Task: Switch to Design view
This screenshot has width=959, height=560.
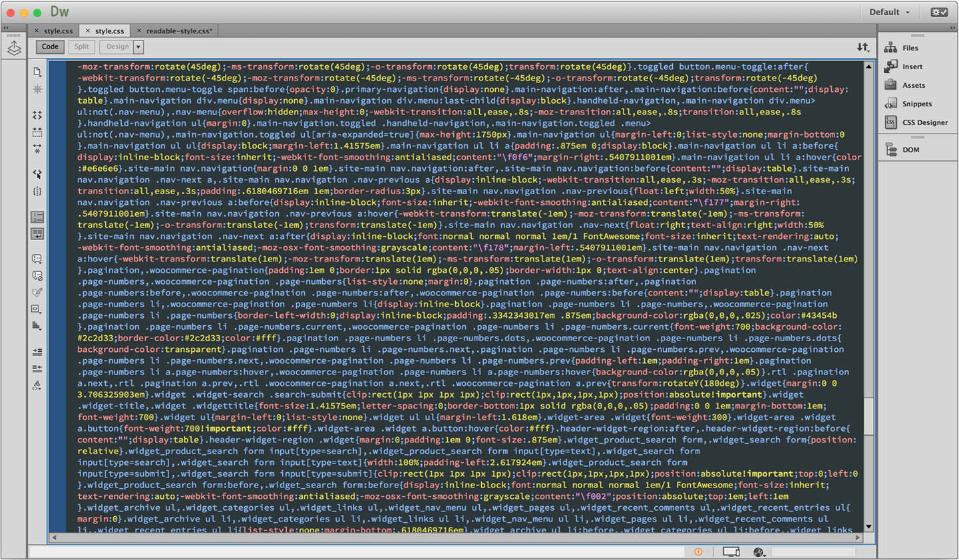Action: (x=117, y=47)
